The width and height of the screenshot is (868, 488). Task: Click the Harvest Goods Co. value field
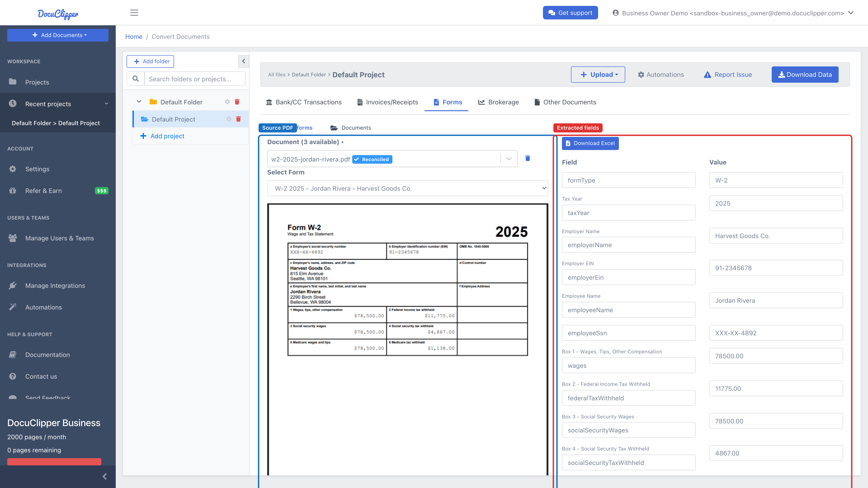pos(776,236)
